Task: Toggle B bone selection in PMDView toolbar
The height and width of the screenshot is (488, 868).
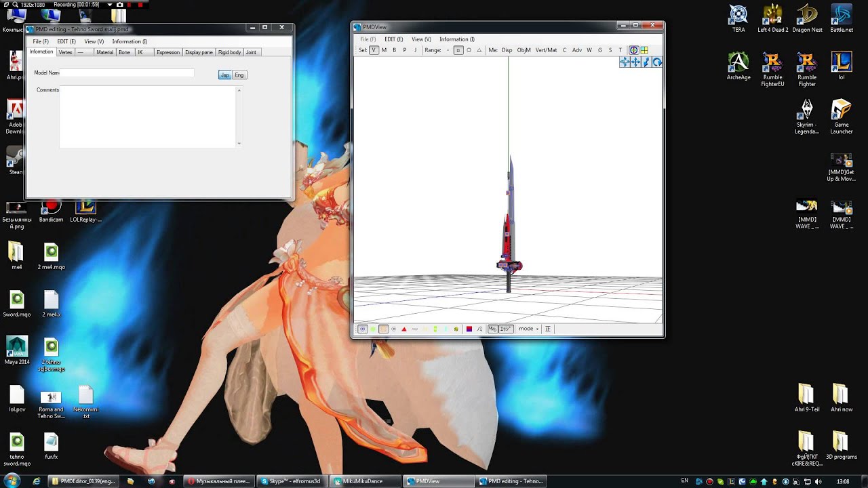Action: pos(394,50)
